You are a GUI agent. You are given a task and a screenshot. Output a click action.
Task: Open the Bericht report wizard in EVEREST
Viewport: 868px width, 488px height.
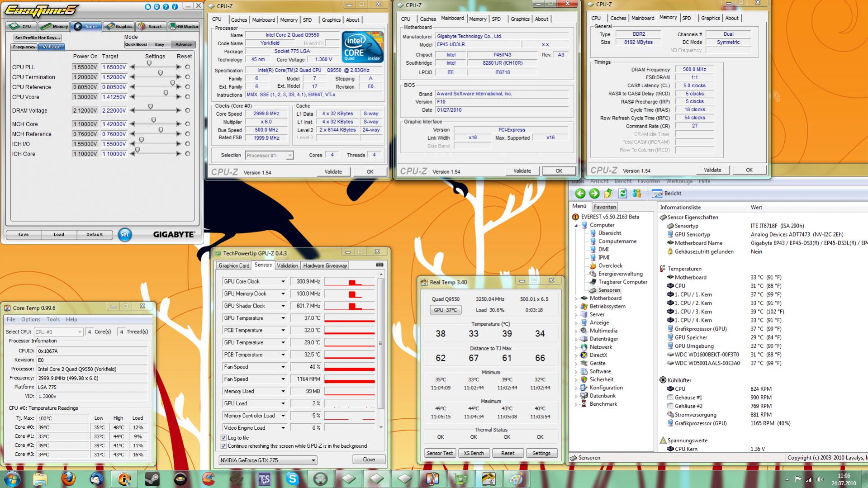(x=667, y=194)
